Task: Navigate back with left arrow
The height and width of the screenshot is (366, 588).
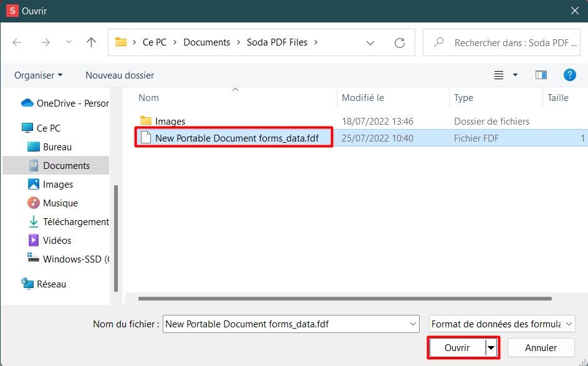Action: click(17, 42)
